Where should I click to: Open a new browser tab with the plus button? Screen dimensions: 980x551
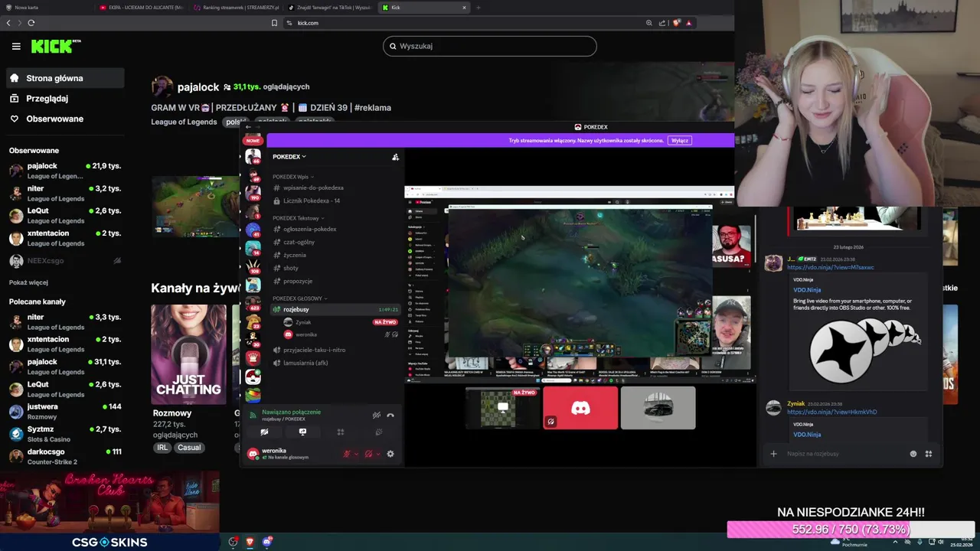pyautogui.click(x=479, y=8)
